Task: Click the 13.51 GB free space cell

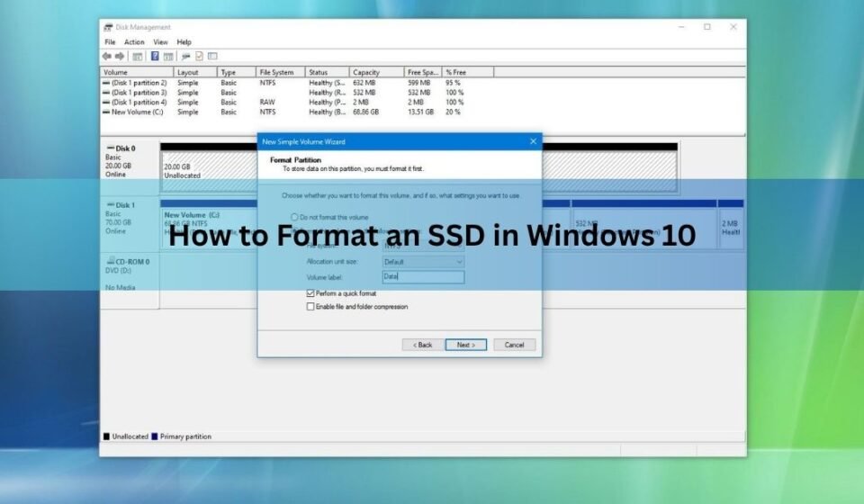Action: click(420, 112)
